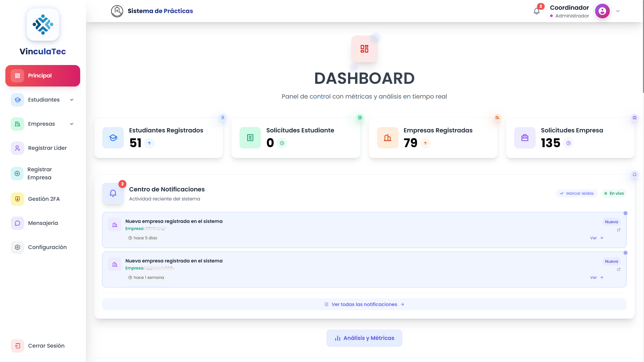Click the purple user avatar icon
This screenshot has width=644, height=362.
(x=602, y=11)
